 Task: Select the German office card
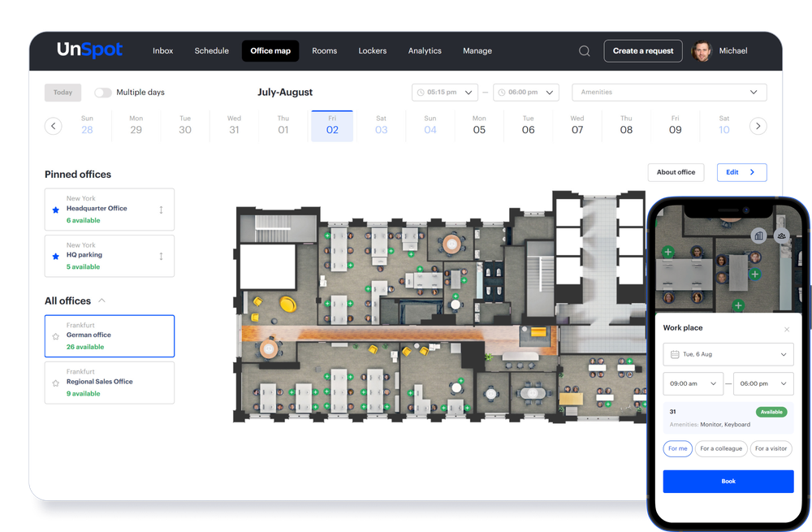point(110,336)
